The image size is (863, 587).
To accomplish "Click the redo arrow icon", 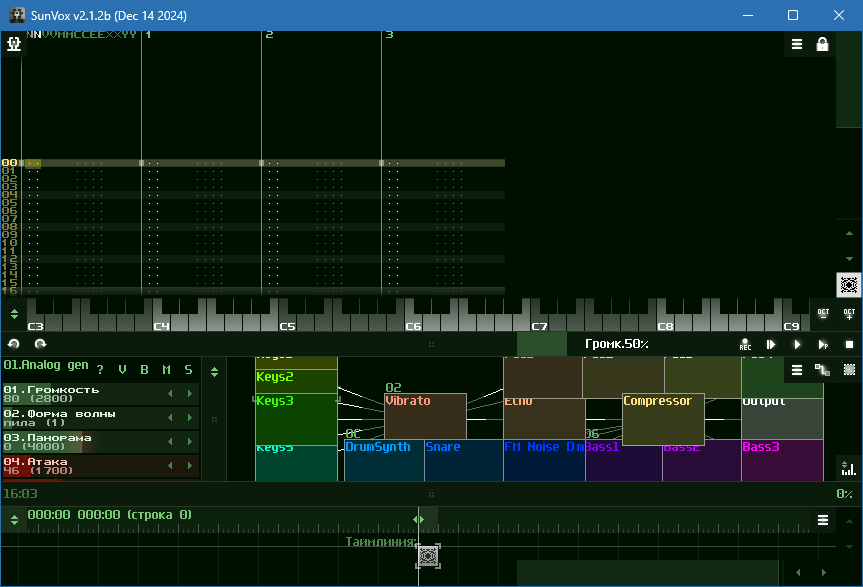I will pos(40,344).
